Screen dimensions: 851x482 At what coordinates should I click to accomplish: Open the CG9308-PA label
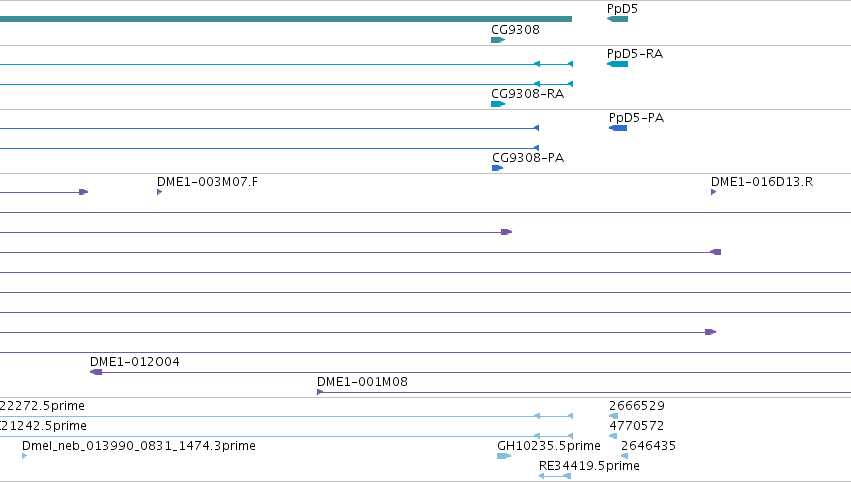(528, 157)
